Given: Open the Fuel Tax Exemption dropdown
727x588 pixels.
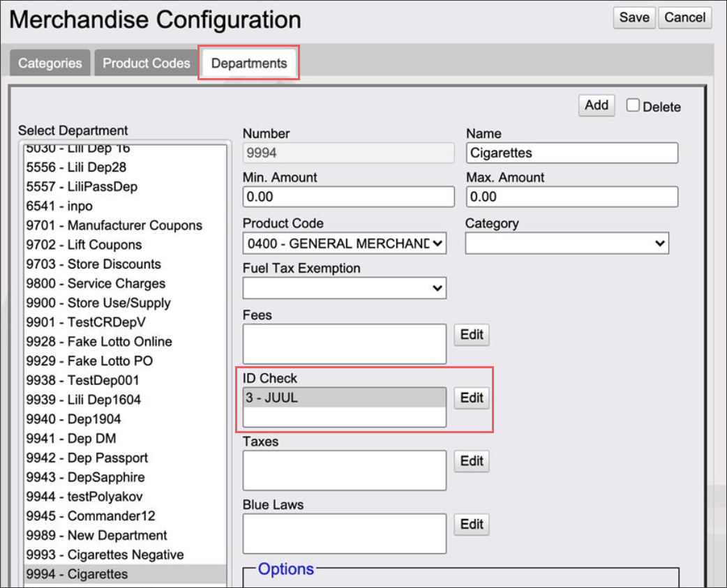Looking at the screenshot, I should point(345,288).
